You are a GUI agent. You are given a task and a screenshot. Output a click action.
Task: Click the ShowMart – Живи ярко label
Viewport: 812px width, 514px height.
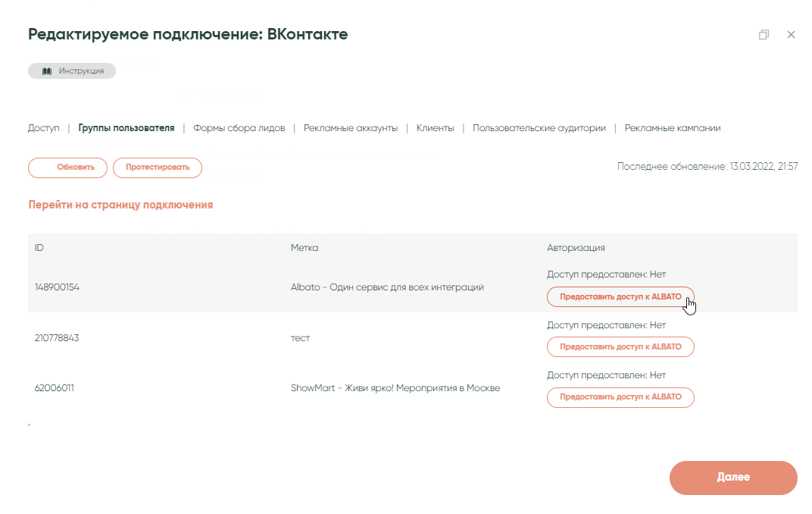click(x=395, y=388)
